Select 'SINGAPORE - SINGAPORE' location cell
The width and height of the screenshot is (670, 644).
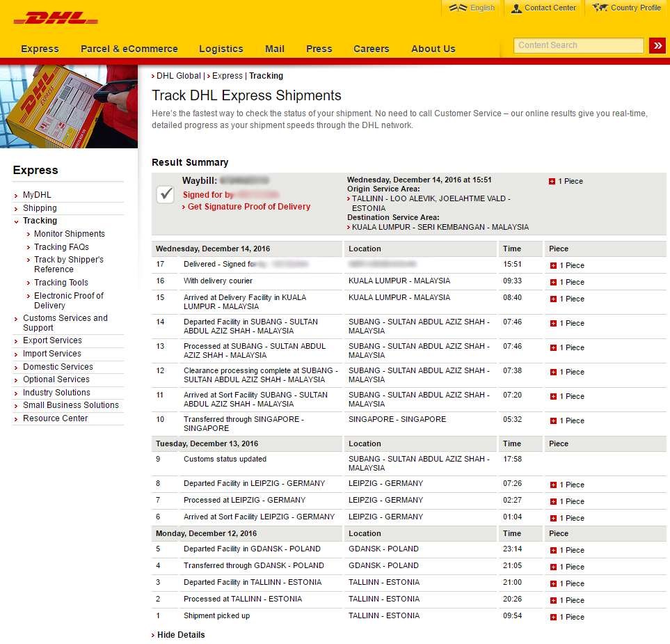[x=397, y=419]
